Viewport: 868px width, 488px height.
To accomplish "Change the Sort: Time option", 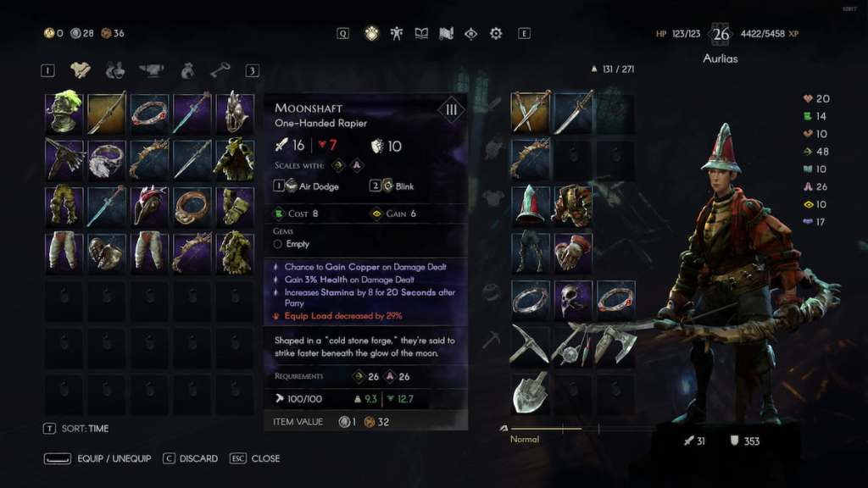I will click(x=75, y=429).
